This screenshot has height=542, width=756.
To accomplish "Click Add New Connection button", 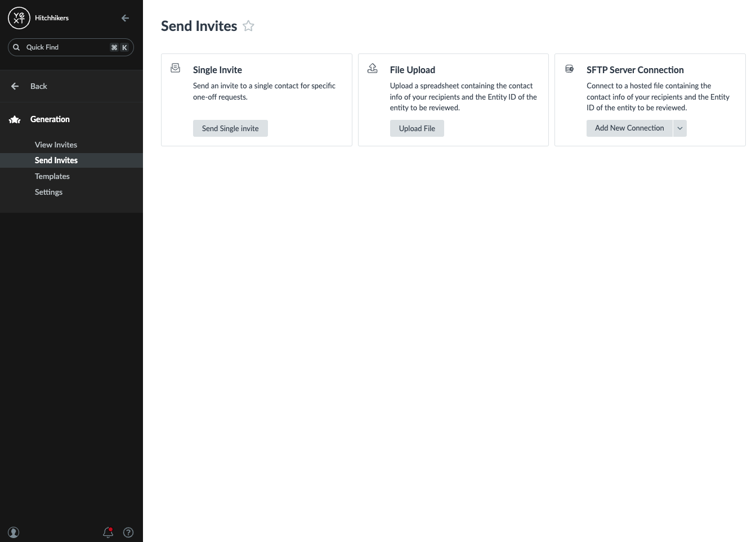I will point(629,128).
